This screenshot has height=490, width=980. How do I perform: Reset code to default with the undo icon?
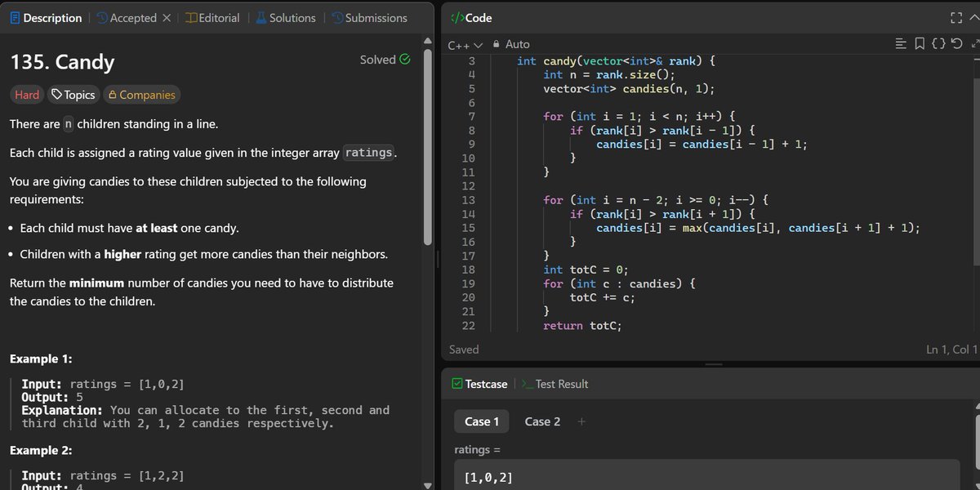(x=957, y=44)
